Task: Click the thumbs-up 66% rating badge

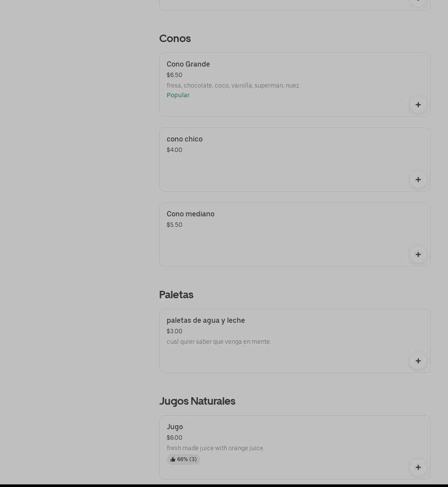Action: coord(183,459)
